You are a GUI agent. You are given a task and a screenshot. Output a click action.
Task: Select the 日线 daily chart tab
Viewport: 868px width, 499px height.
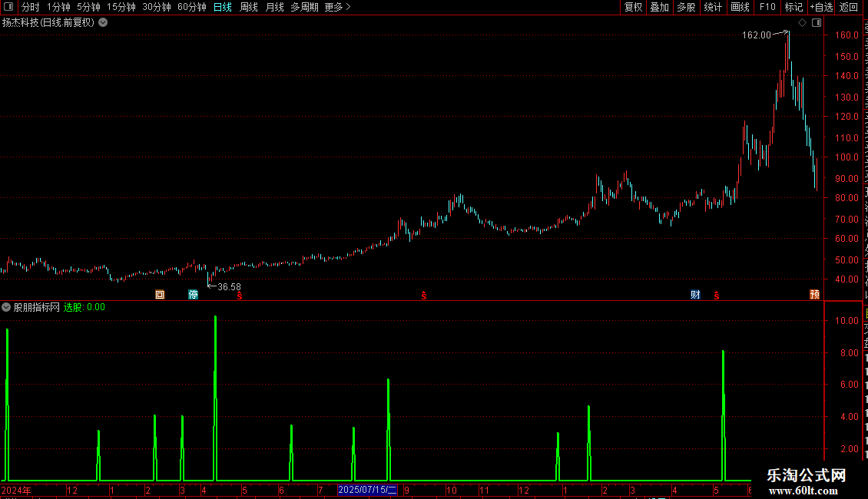click(x=223, y=7)
